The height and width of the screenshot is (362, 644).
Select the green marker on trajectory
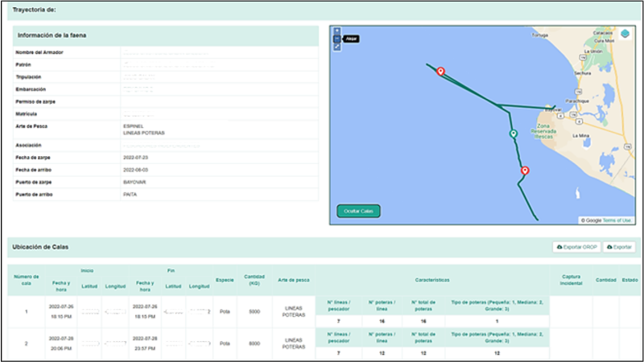pyautogui.click(x=513, y=134)
